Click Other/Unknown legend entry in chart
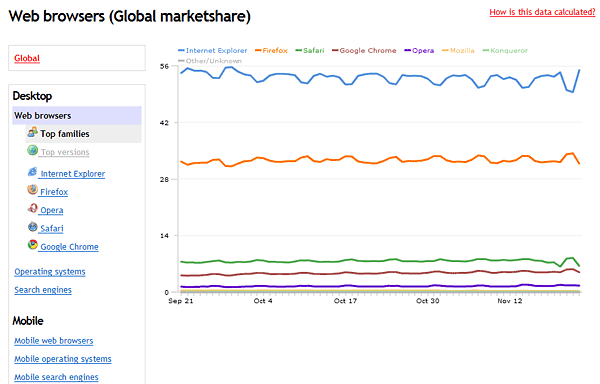600x384 pixels. click(210, 61)
